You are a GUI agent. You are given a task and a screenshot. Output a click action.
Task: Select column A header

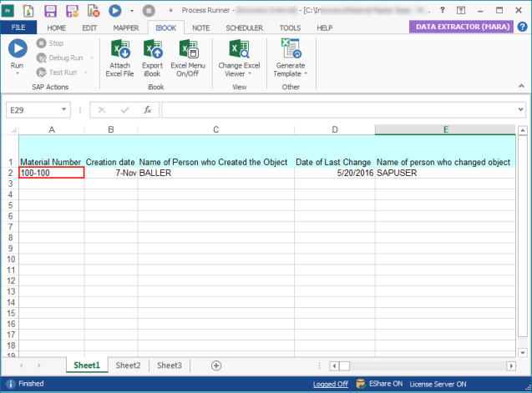52,130
